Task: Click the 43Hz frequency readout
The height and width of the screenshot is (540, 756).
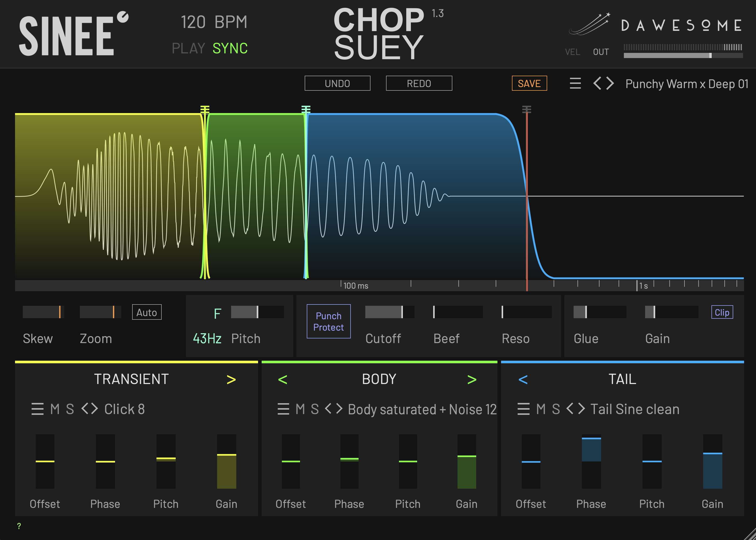Action: [x=207, y=338]
